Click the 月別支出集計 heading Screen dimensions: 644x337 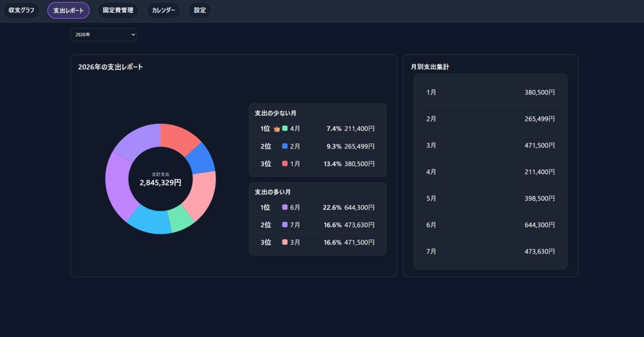[x=430, y=67]
